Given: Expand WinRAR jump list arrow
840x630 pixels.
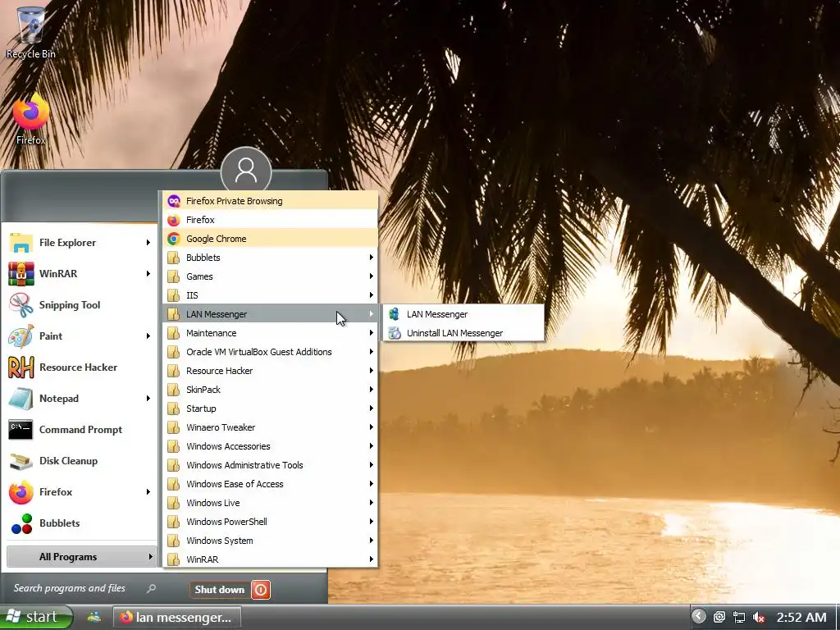Looking at the screenshot, I should click(148, 274).
